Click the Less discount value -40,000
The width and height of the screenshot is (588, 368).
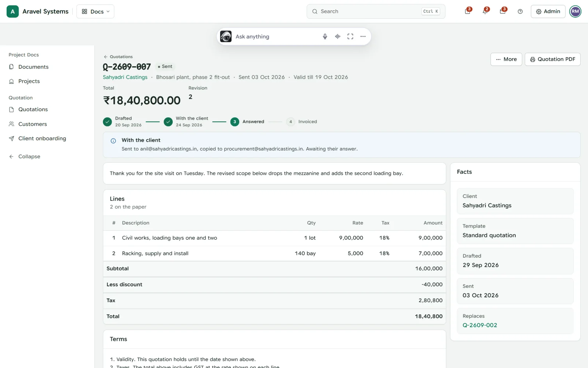(432, 284)
